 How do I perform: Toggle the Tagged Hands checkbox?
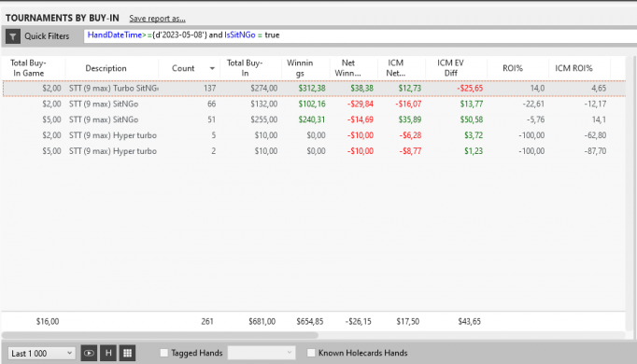(164, 353)
